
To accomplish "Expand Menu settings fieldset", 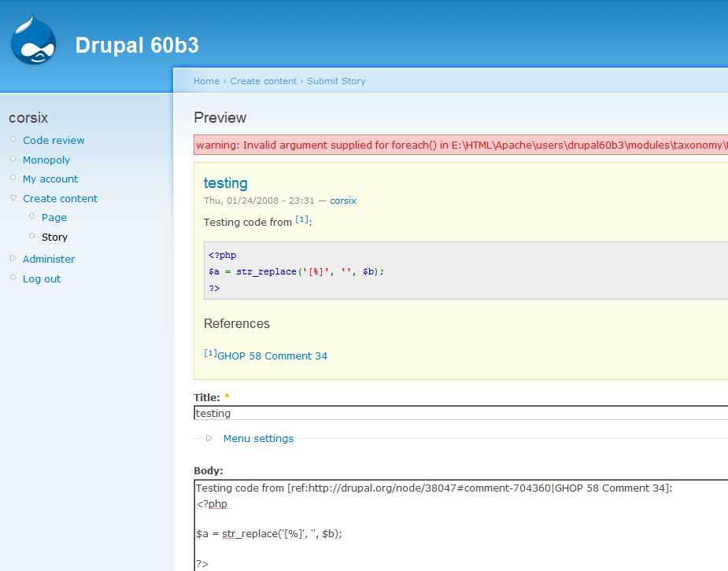I will (x=258, y=438).
